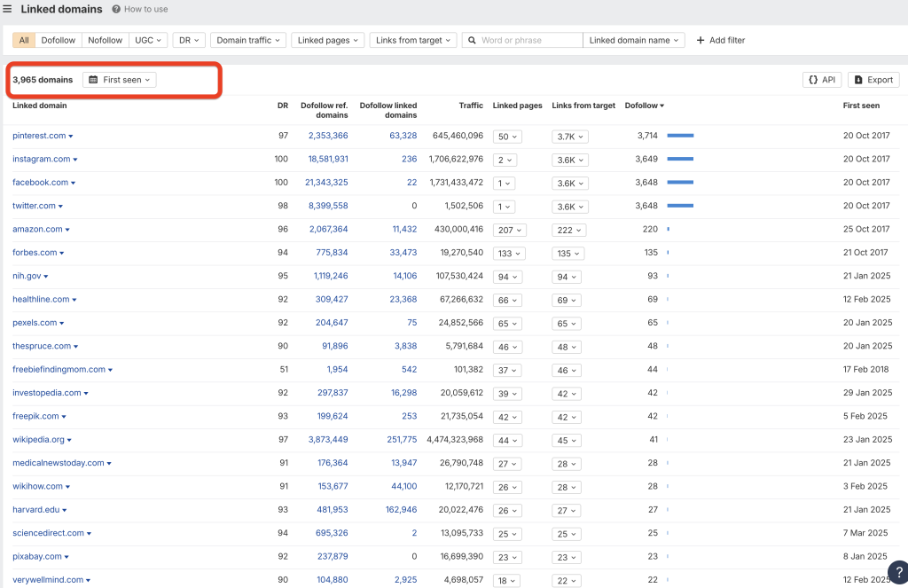Open forbes.com Linked pages 133 dropdown

(509, 254)
